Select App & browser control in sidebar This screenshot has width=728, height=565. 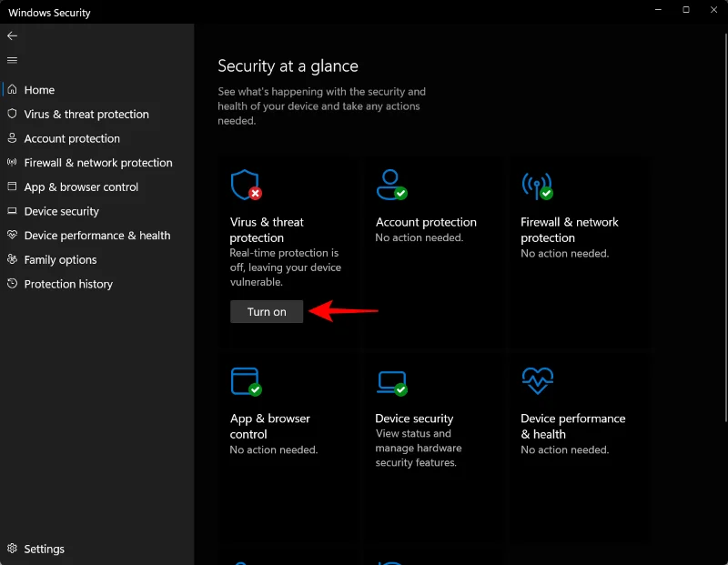point(82,187)
